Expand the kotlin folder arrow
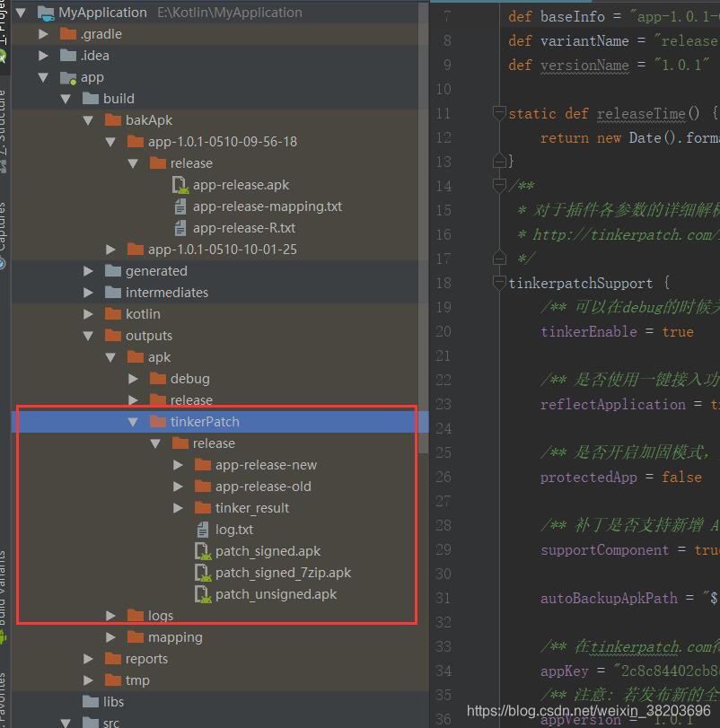 [x=88, y=314]
